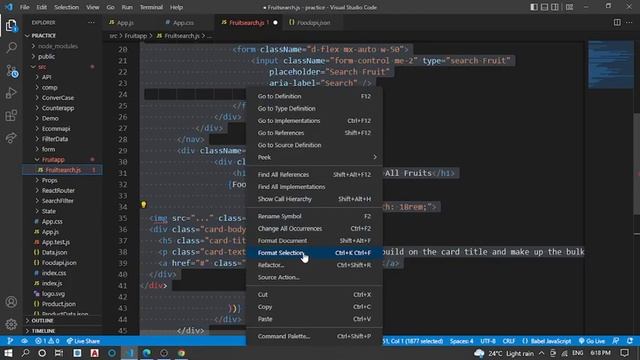Screen dimensions: 640x360
Task: Open Edge browser from taskbar
Action: coord(147,353)
